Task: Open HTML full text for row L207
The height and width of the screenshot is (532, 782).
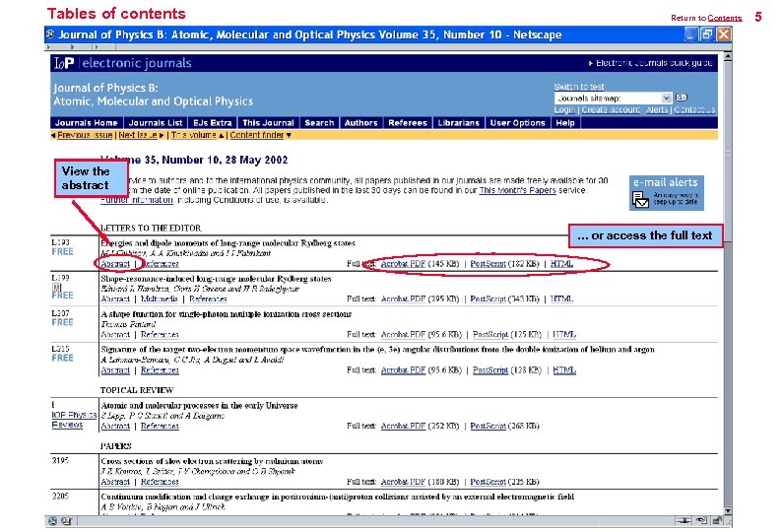Action: point(564,334)
